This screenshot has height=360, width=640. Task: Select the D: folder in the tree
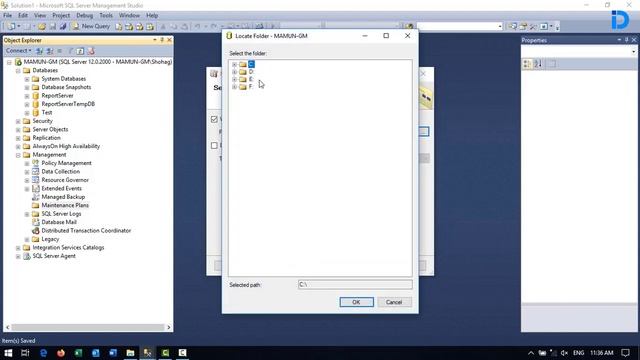251,72
